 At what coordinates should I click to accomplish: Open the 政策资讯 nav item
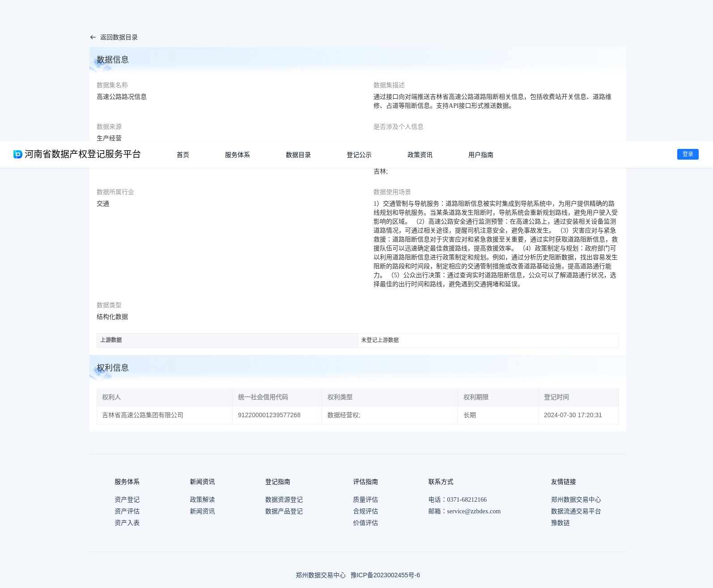(420, 155)
